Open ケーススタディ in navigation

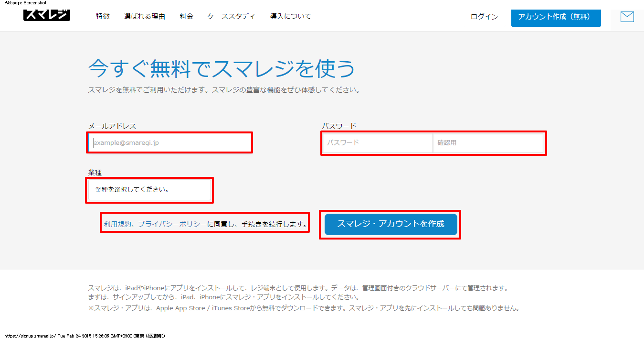(x=232, y=16)
